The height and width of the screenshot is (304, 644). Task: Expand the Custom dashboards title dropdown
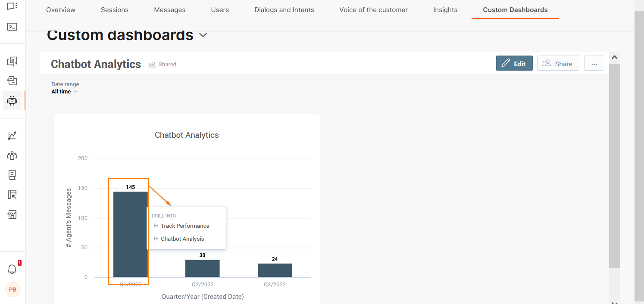click(203, 35)
